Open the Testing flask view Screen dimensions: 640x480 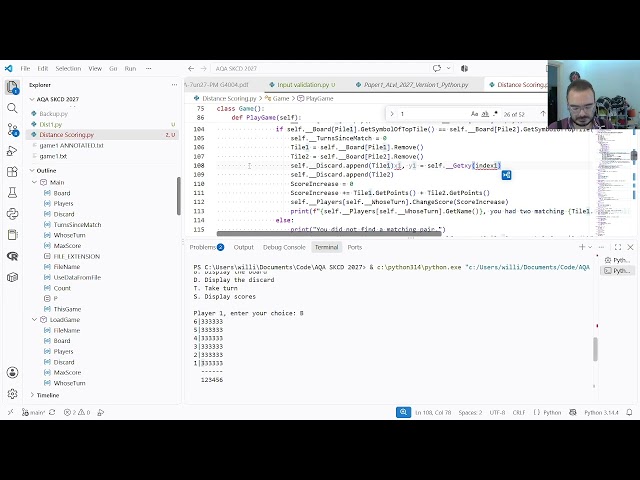[12, 193]
